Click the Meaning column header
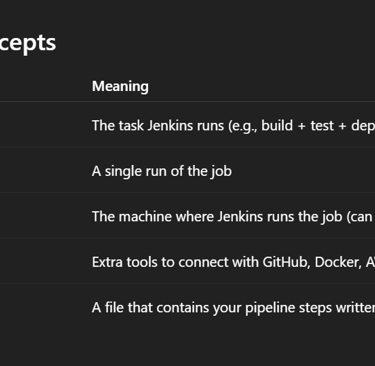 pos(120,86)
